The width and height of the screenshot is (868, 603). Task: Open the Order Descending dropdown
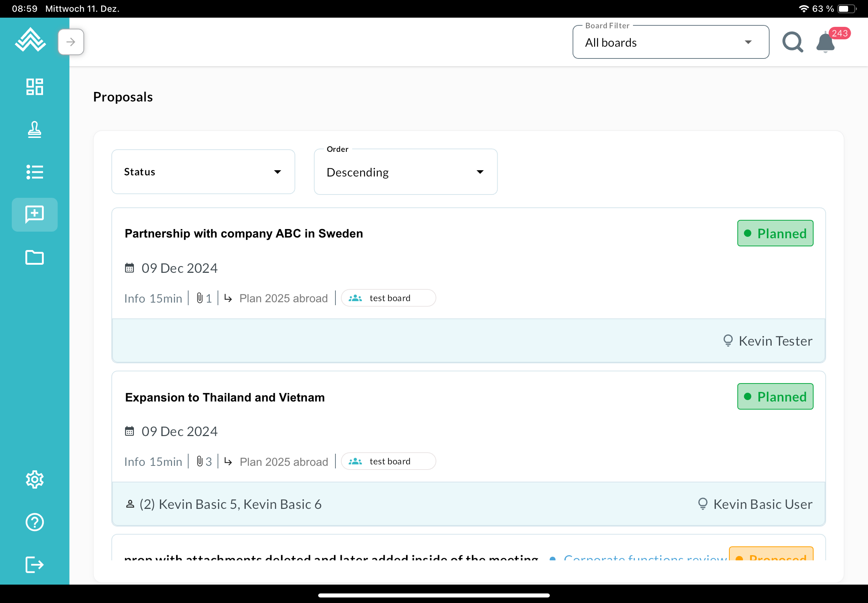point(405,172)
